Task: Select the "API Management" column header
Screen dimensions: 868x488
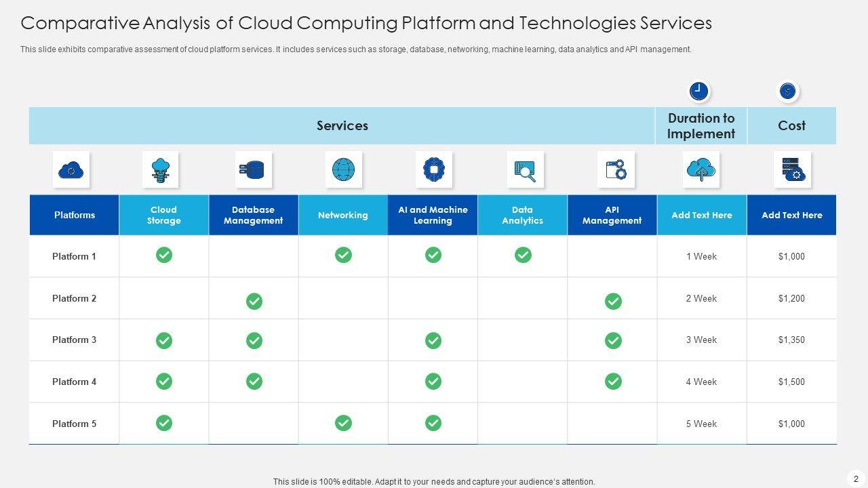Action: click(612, 215)
